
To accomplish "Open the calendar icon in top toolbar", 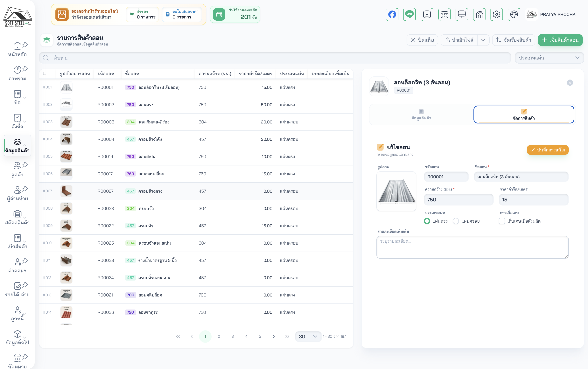I will click(x=444, y=14).
